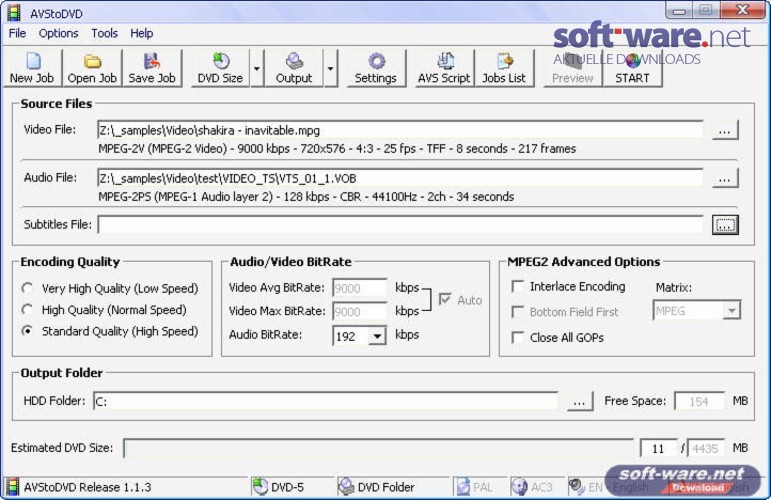The width and height of the screenshot is (771, 500).
Task: Click the Video Avg BitRate field
Action: click(x=360, y=288)
